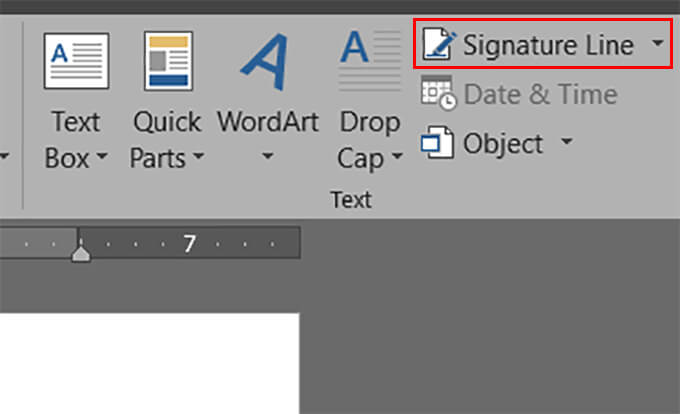680x414 pixels.
Task: Click the Object text label
Action: (x=503, y=143)
